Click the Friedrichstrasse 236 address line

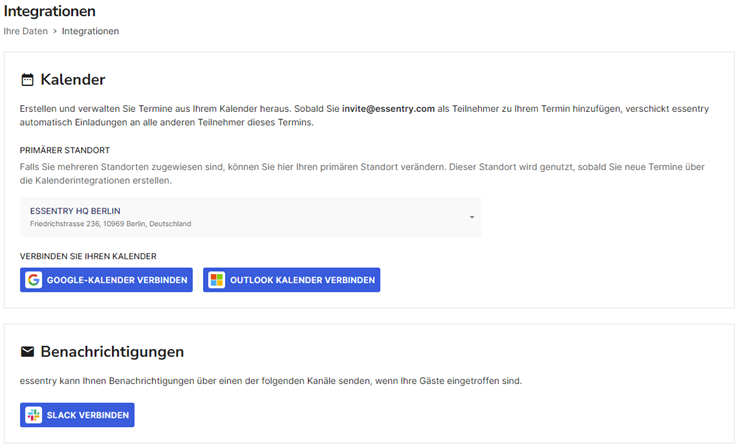111,224
